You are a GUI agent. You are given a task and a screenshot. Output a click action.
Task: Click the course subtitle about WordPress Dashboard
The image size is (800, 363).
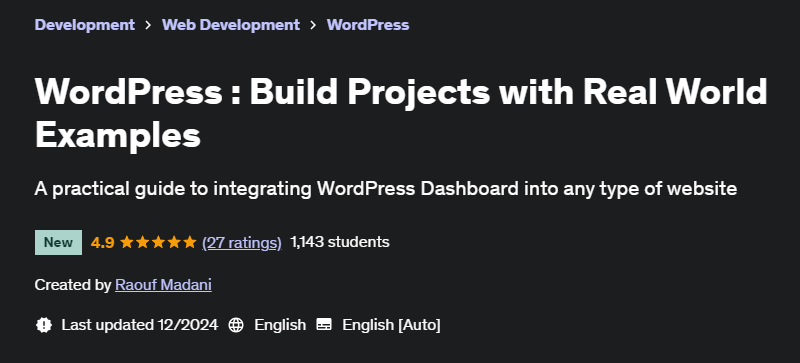386,189
